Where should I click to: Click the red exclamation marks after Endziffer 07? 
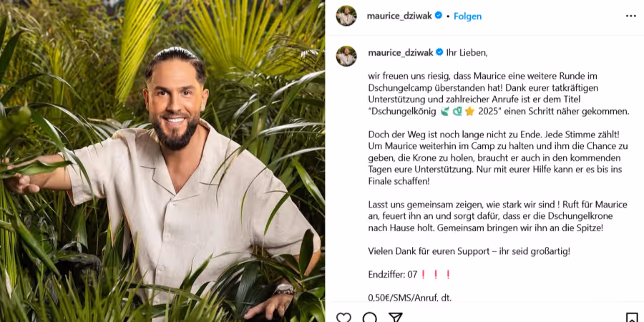click(436, 275)
